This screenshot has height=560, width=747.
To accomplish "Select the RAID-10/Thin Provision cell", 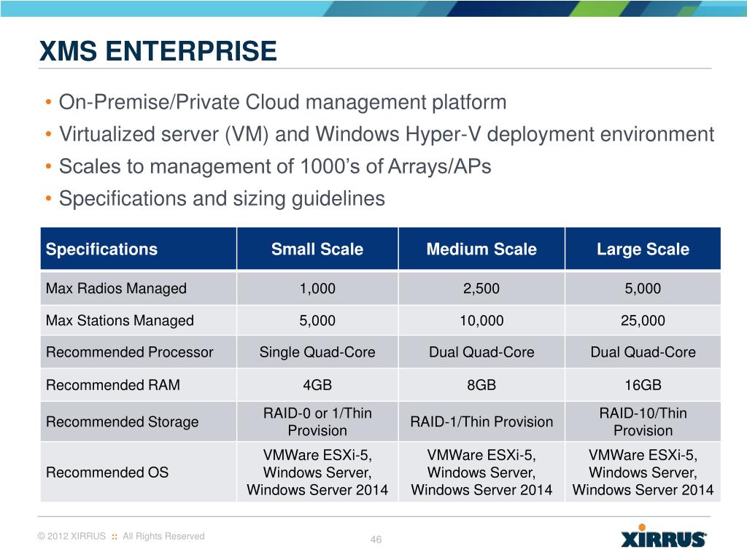I will coord(643,422).
